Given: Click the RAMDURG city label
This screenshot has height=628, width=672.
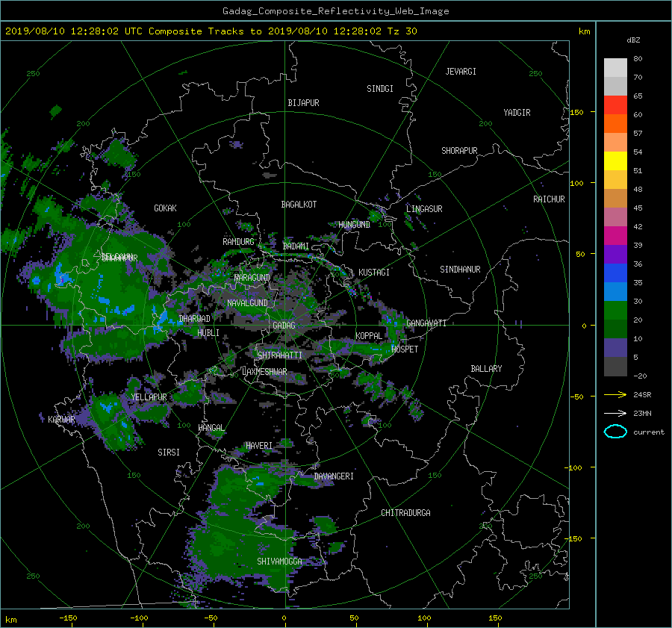Looking at the screenshot, I should coord(238,242).
